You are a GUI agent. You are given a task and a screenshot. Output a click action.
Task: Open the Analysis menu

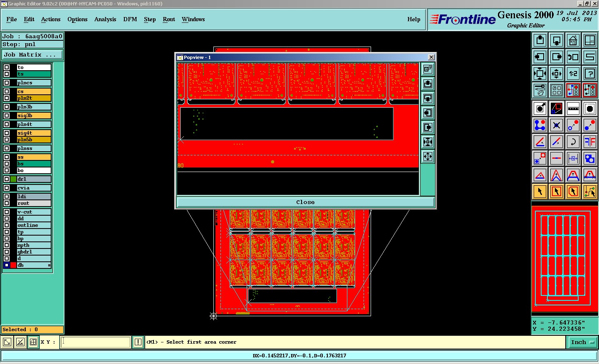click(x=105, y=20)
